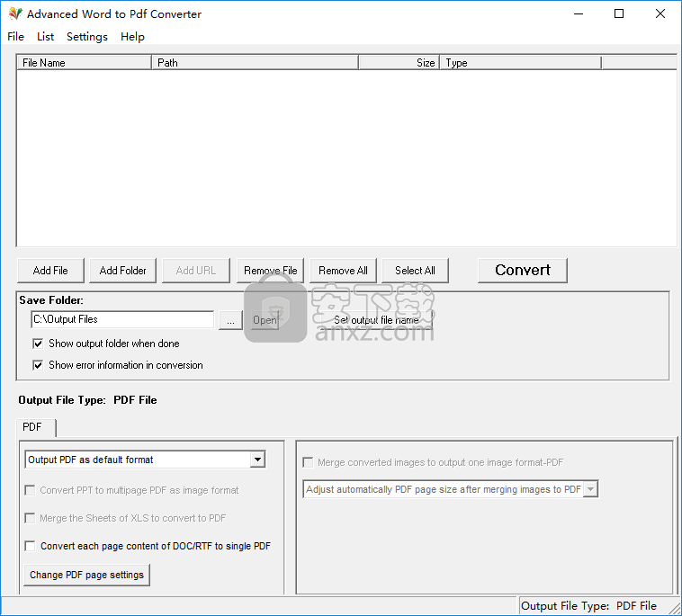This screenshot has width=682, height=616.
Task: Sort by the File Name column header
Action: (x=85, y=63)
